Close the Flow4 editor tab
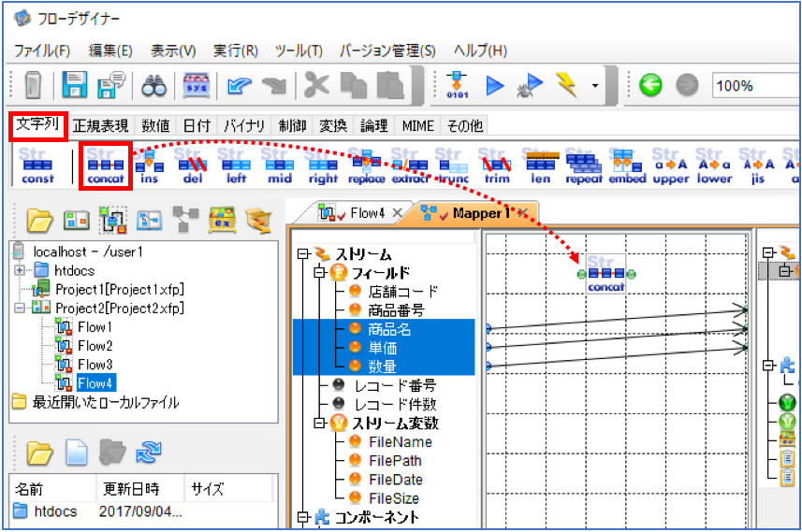This screenshot has height=532, width=802. click(x=397, y=213)
